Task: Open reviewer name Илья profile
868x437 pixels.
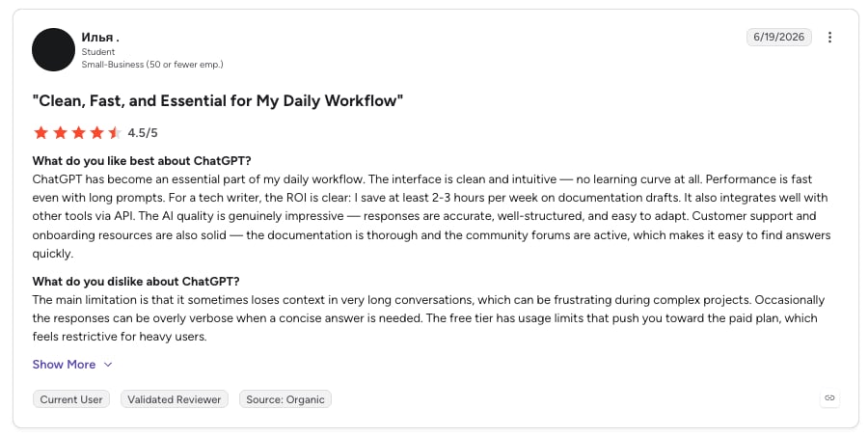Action: (100, 37)
